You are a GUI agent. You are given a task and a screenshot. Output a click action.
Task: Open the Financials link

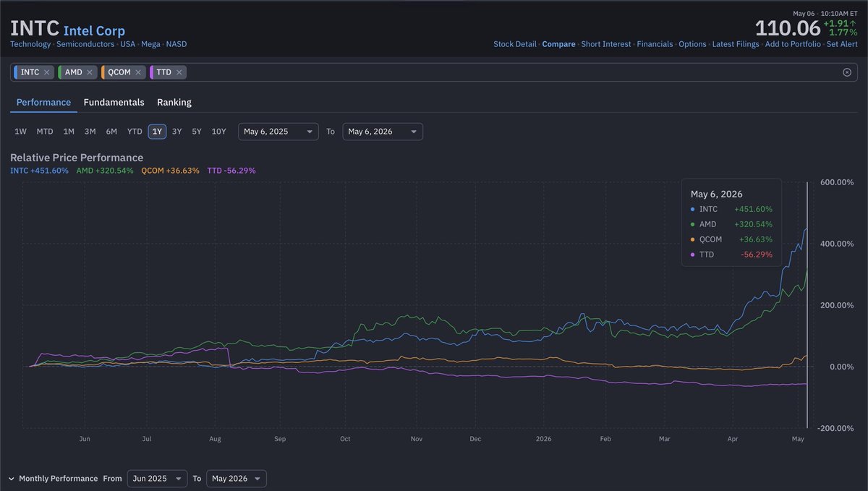[655, 44]
